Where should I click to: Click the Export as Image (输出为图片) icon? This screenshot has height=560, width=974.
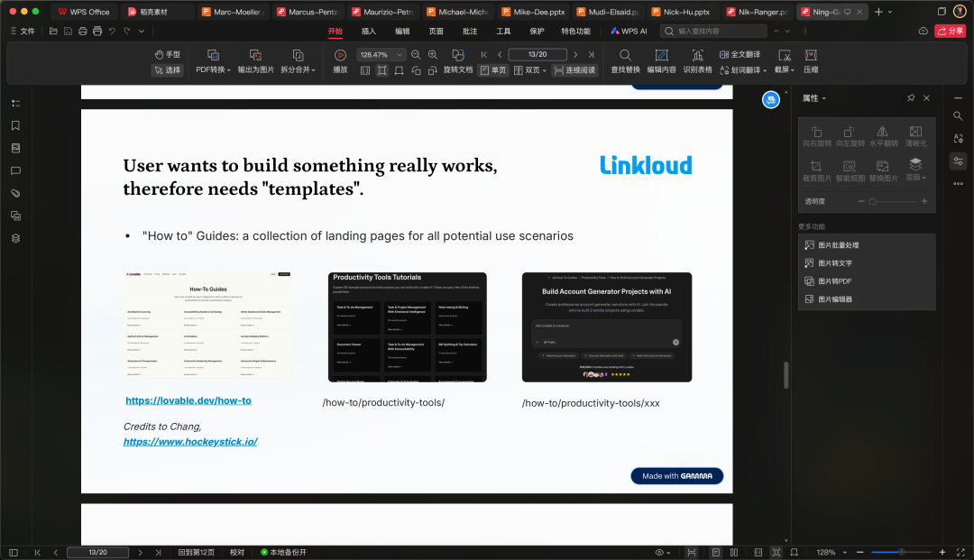point(255,55)
